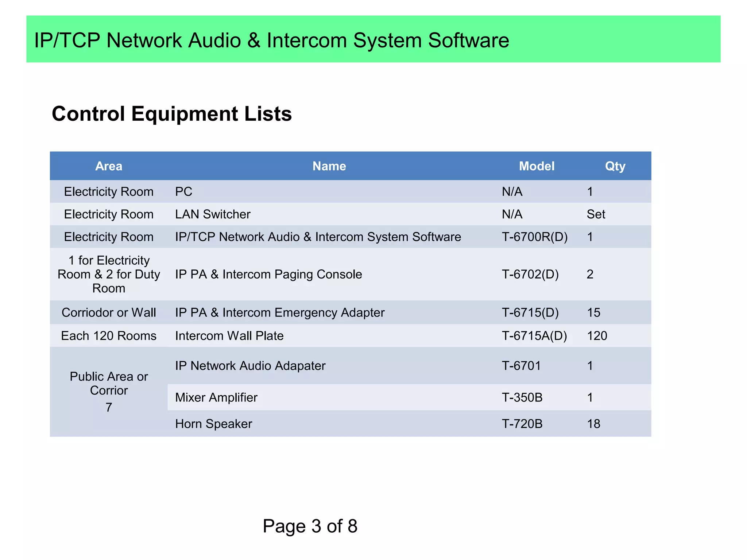Image resolution: width=747 pixels, height=560 pixels.
Task: Click model 'T-6715(D)'
Action: [x=530, y=312]
